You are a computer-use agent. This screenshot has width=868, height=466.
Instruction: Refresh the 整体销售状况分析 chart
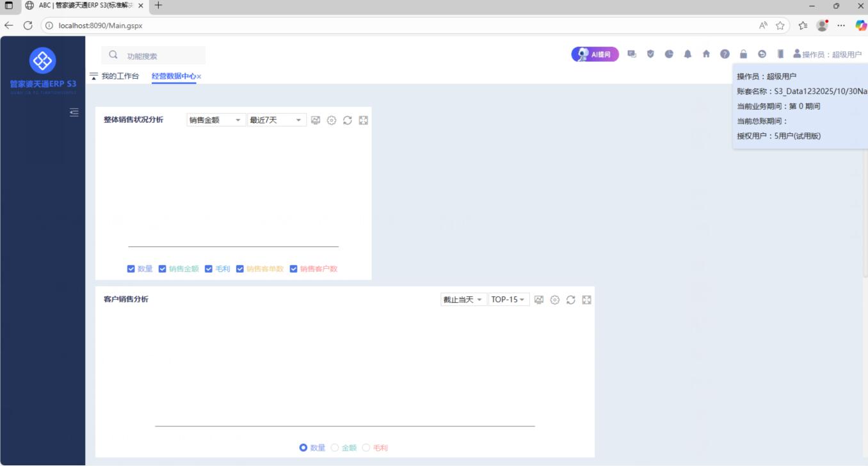(348, 120)
